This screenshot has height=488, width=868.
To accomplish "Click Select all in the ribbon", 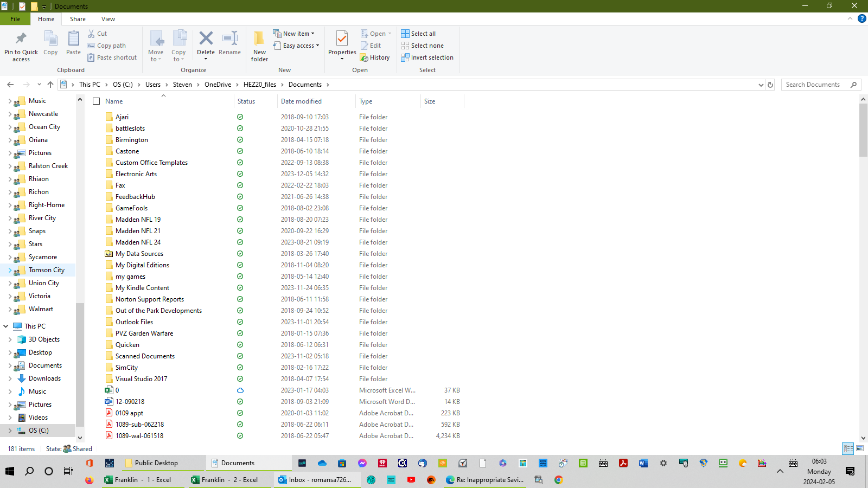I will click(418, 34).
